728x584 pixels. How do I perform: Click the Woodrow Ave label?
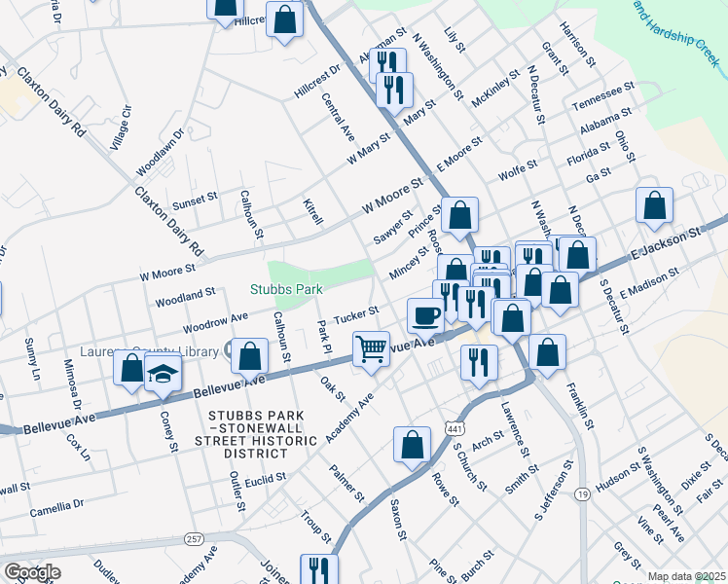[215, 323]
